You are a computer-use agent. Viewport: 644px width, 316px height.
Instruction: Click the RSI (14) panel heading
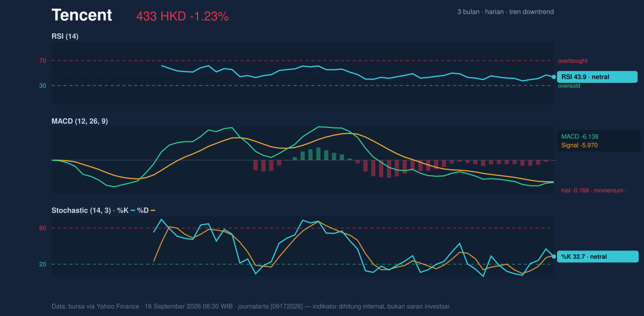(x=65, y=37)
